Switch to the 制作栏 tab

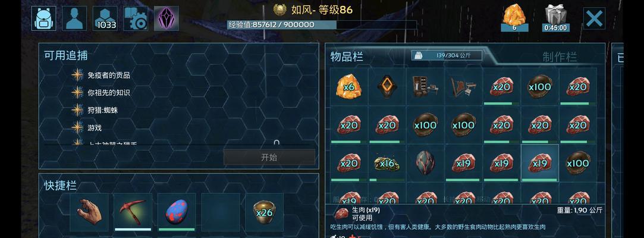click(560, 57)
